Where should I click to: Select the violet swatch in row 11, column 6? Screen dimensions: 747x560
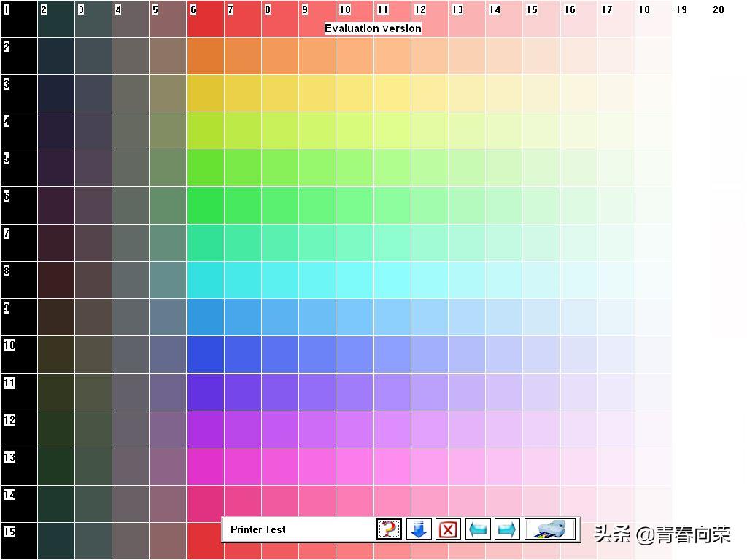(205, 392)
